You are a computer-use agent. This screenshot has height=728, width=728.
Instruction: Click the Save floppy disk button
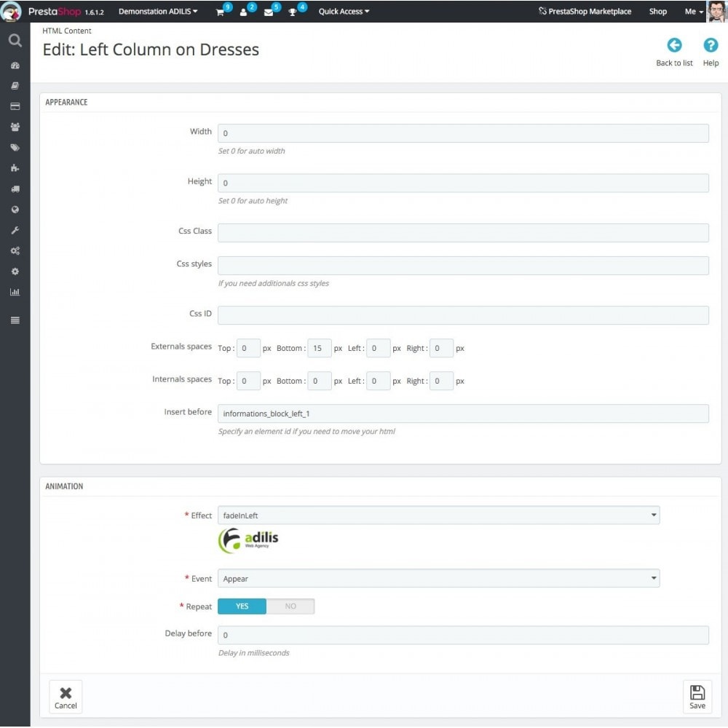pyautogui.click(x=697, y=697)
